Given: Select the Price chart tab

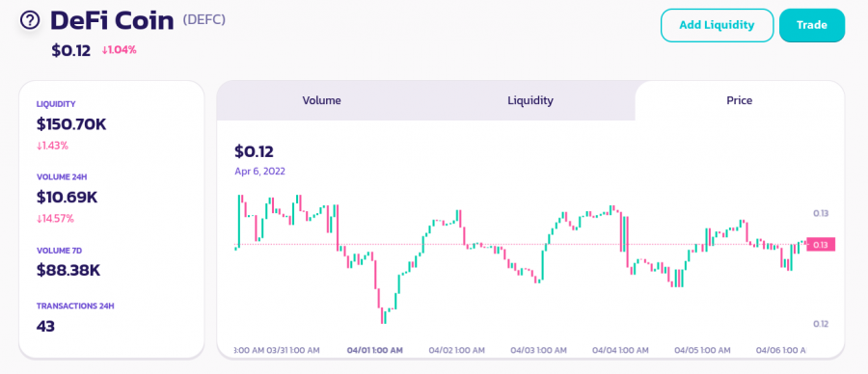Looking at the screenshot, I should [739, 100].
